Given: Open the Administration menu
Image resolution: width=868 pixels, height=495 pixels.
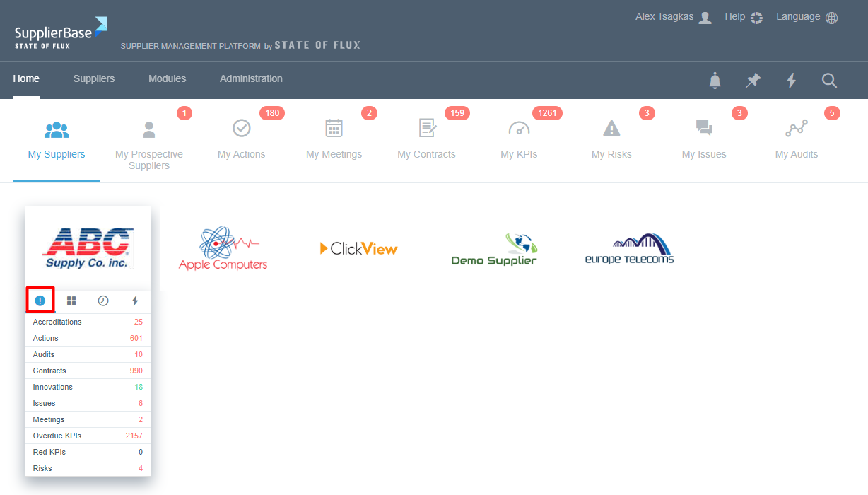Looking at the screenshot, I should [x=251, y=78].
